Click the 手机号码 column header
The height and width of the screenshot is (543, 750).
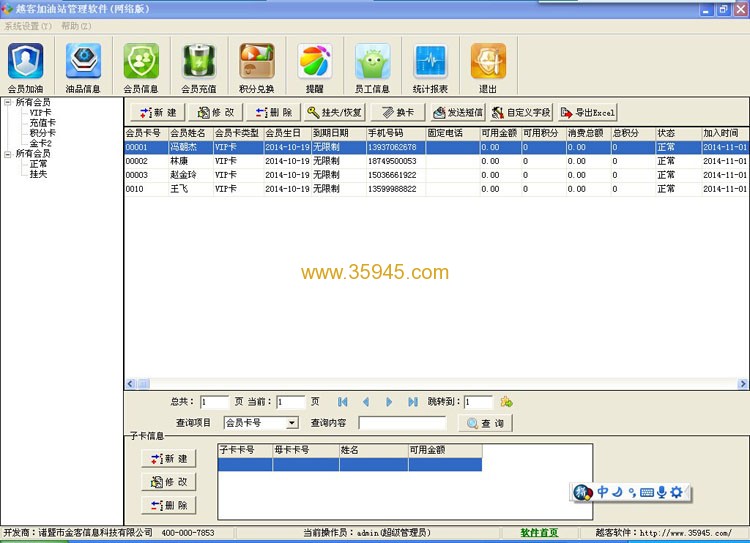pyautogui.click(x=396, y=133)
